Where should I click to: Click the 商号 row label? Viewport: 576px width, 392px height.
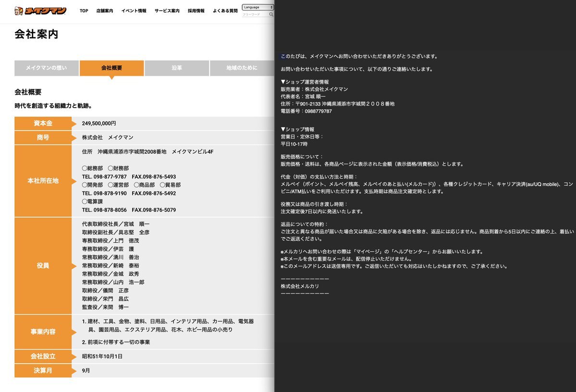(x=43, y=137)
